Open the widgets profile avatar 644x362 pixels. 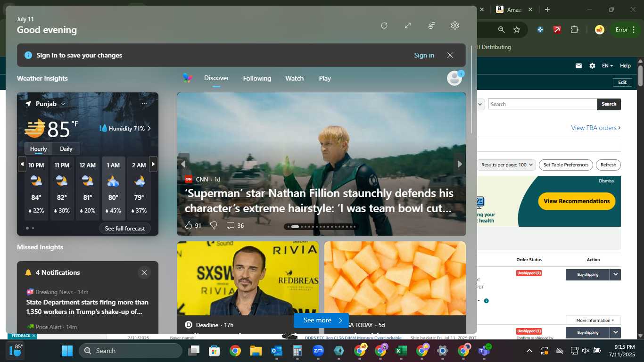[454, 78]
